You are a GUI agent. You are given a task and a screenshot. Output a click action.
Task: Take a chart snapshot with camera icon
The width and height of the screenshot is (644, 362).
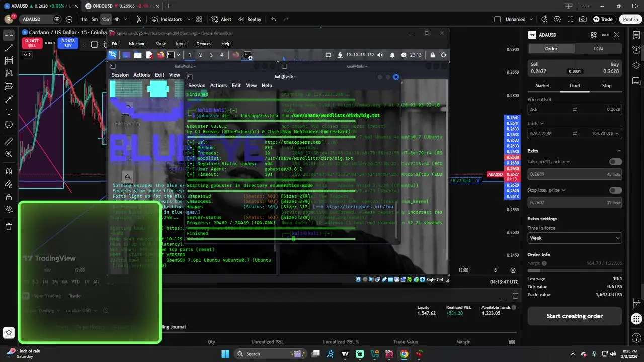coord(583,19)
